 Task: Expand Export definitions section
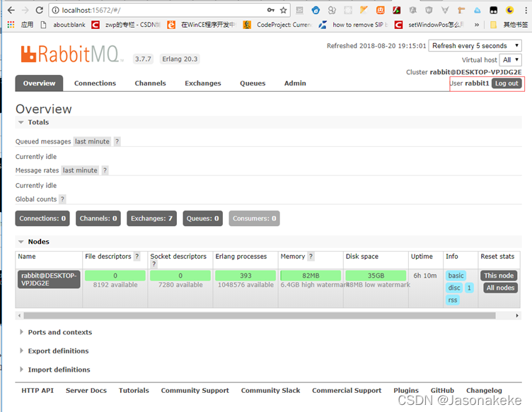point(54,351)
